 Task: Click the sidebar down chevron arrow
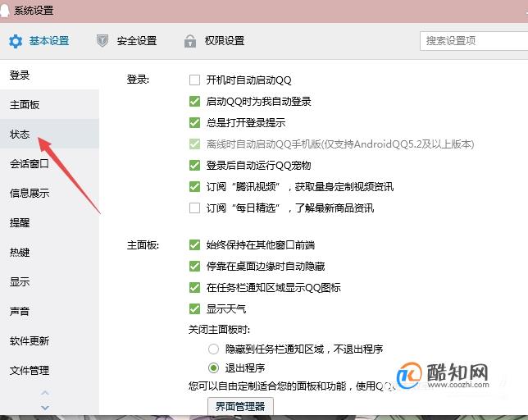[45, 408]
